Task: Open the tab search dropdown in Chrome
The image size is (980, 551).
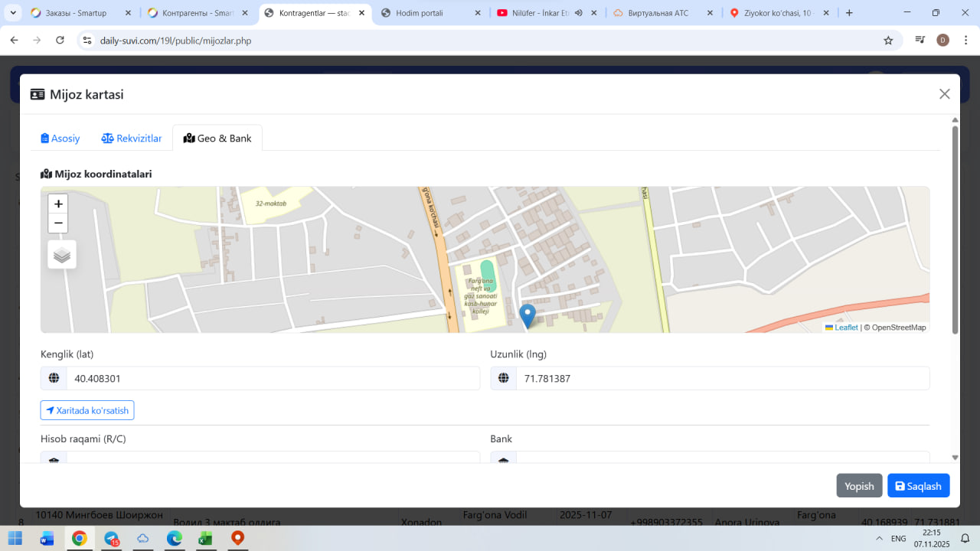Action: point(14,13)
